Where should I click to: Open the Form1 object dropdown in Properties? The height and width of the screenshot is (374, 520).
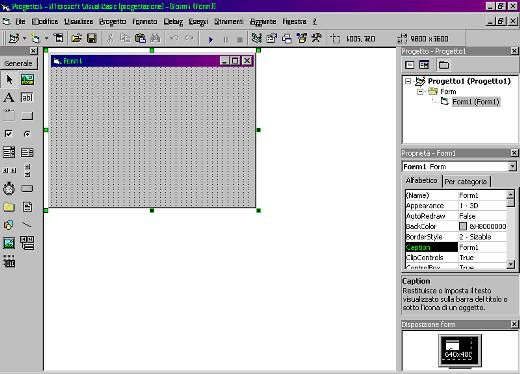coord(512,166)
